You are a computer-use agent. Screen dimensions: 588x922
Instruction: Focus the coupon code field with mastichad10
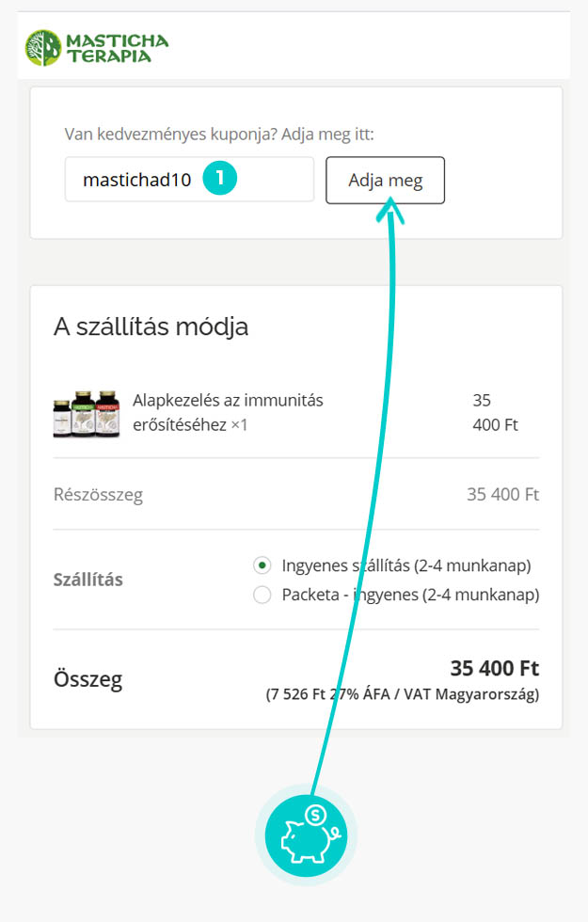coord(189,180)
